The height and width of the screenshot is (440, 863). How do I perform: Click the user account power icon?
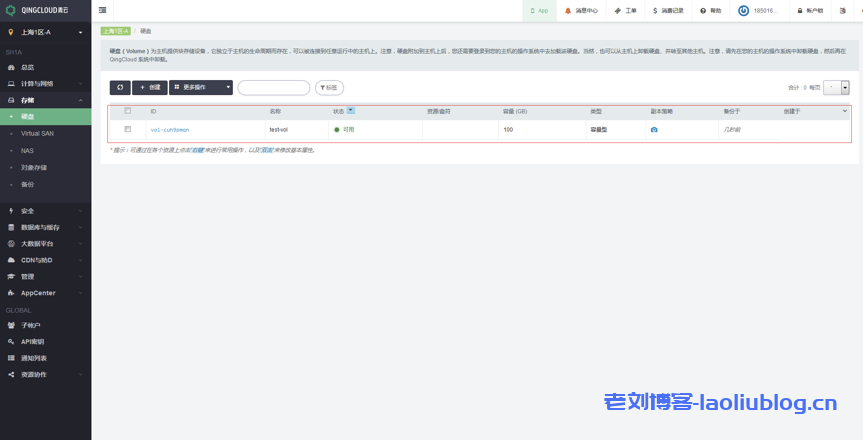[x=744, y=11]
